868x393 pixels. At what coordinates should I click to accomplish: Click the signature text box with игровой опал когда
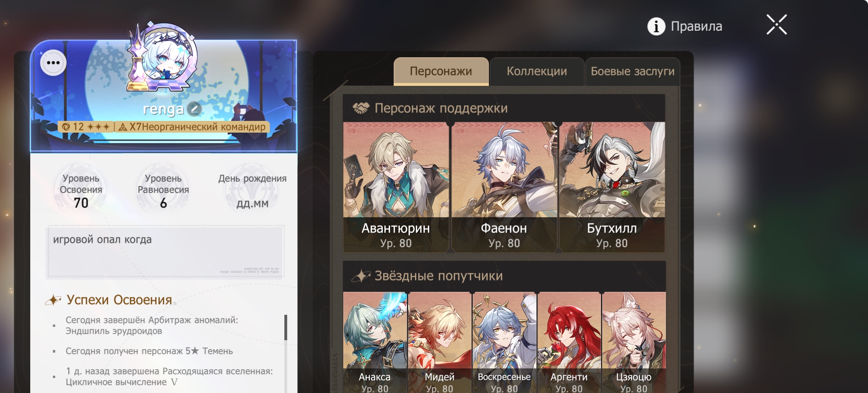[x=166, y=252]
